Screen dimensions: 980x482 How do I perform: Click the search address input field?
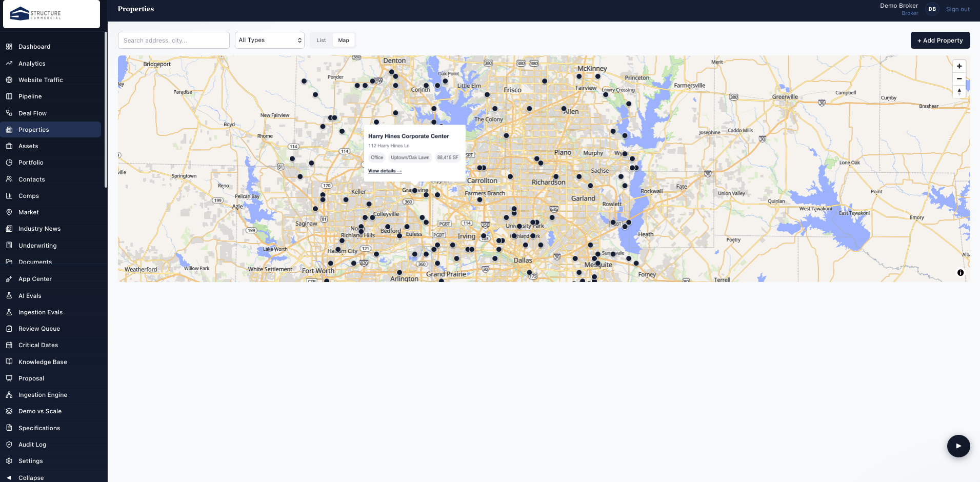[x=174, y=40]
